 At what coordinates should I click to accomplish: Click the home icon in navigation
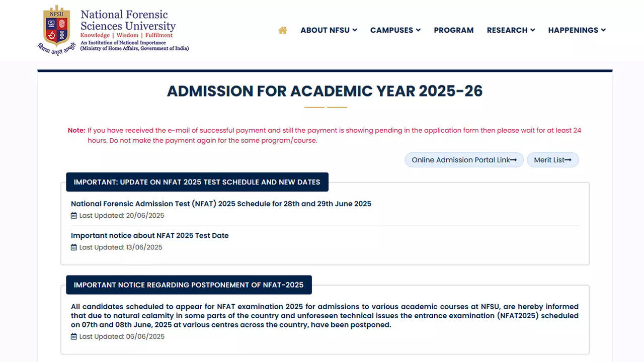[283, 30]
